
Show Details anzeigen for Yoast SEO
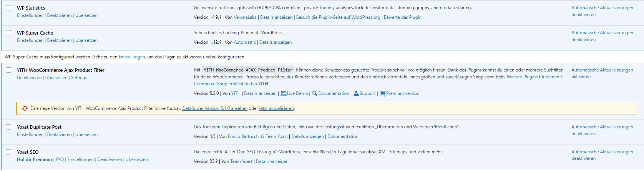(272, 161)
